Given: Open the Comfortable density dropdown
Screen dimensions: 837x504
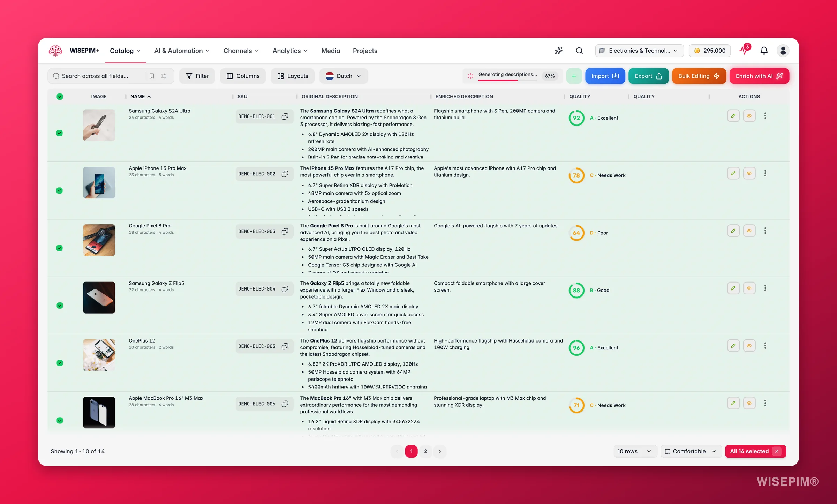Looking at the screenshot, I should point(691,451).
